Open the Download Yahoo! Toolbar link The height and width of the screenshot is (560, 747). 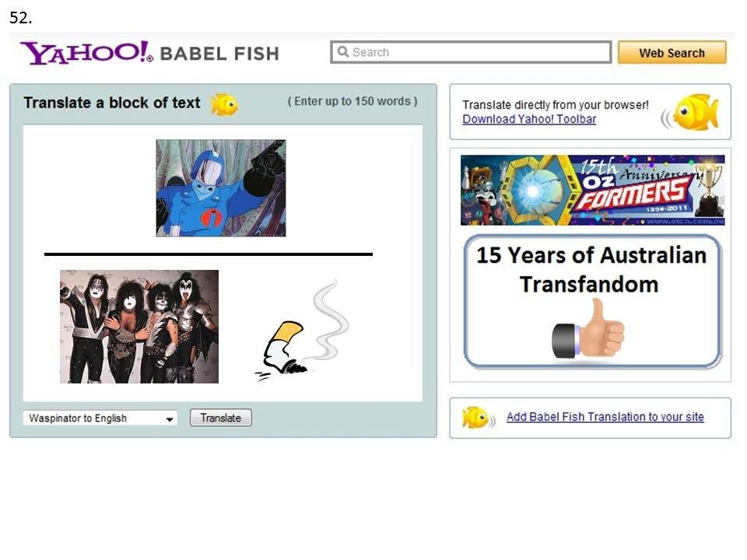(529, 119)
